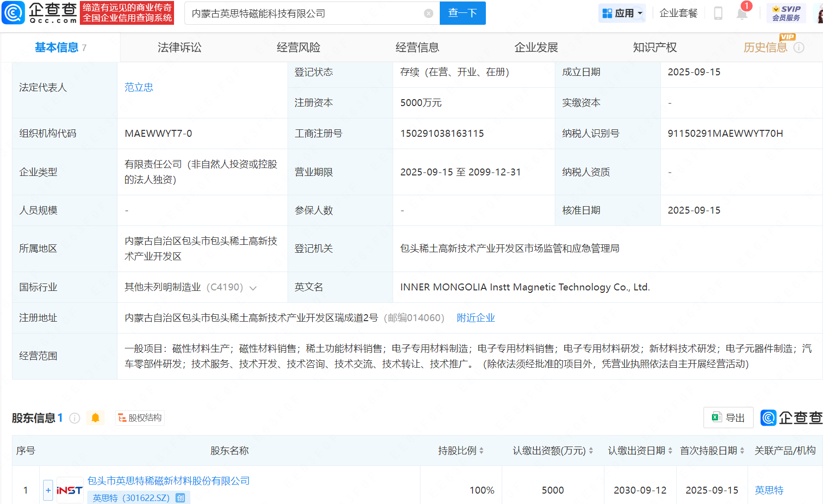The height and width of the screenshot is (504, 823).
Task: Click info icon next to 股东信息
Action: pos(75,418)
